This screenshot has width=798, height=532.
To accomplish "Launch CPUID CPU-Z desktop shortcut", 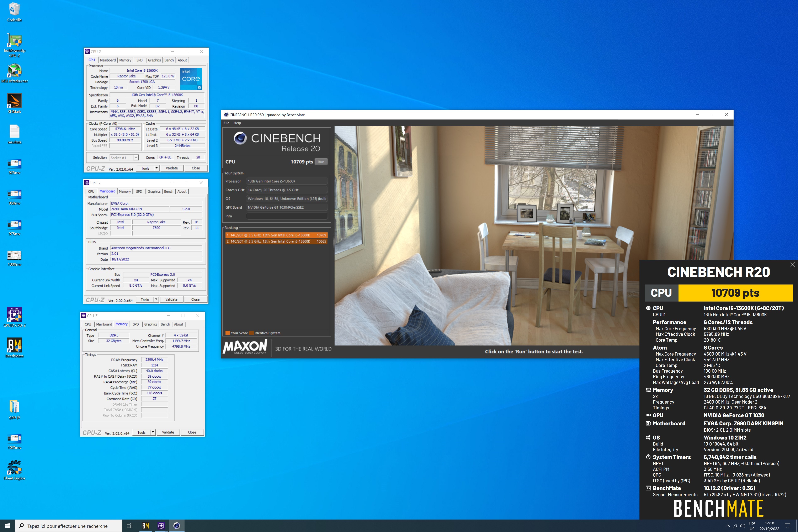I will coord(14,317).
